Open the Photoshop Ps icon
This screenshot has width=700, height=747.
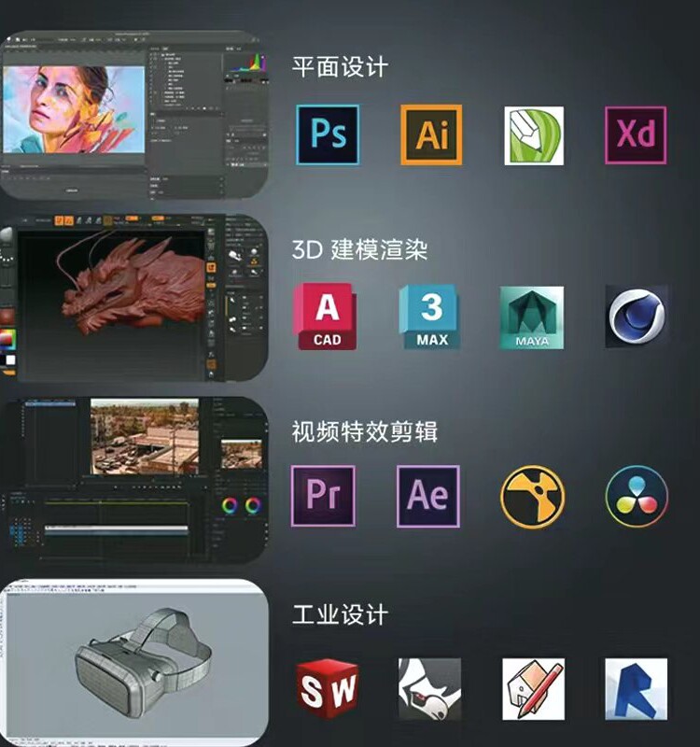pos(328,134)
